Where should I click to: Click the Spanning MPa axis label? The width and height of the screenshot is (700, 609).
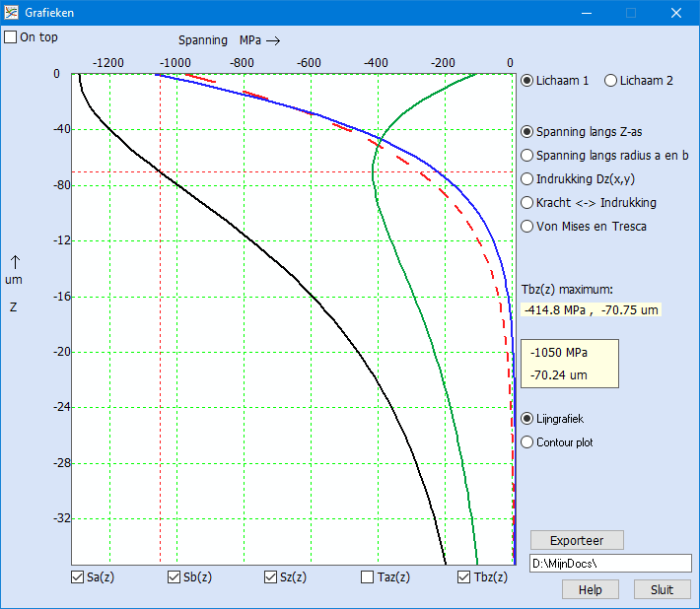[x=230, y=40]
